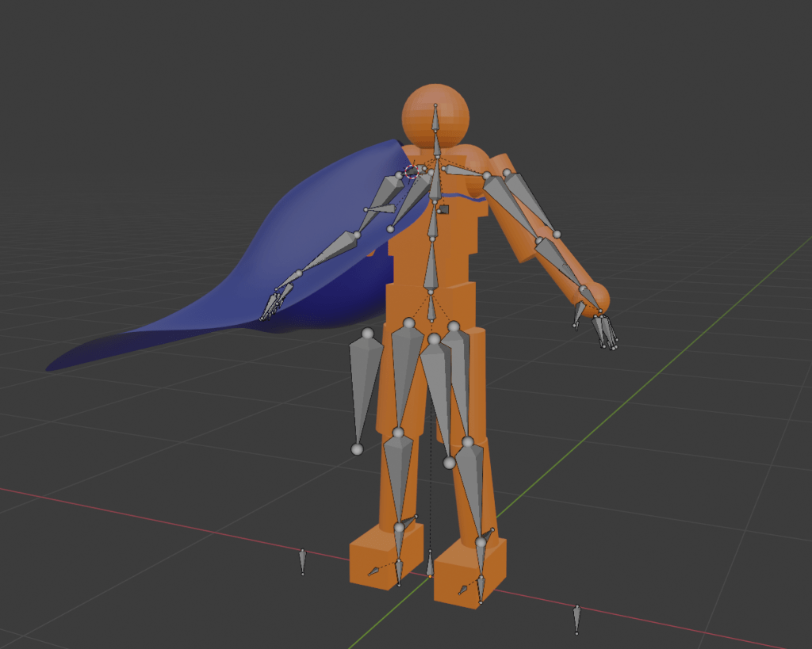This screenshot has height=649, width=812.
Task: Click the isolated bone on the red axis line
Action: click(x=302, y=561)
